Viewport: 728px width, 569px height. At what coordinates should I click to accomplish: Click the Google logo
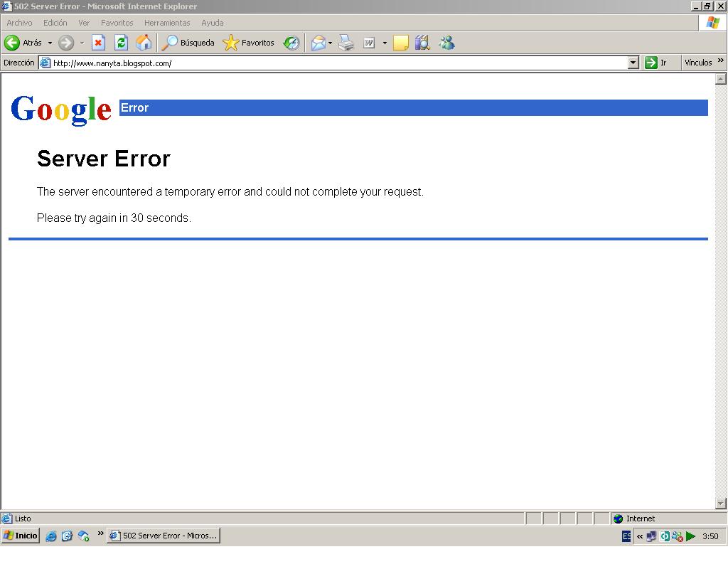pyautogui.click(x=61, y=110)
